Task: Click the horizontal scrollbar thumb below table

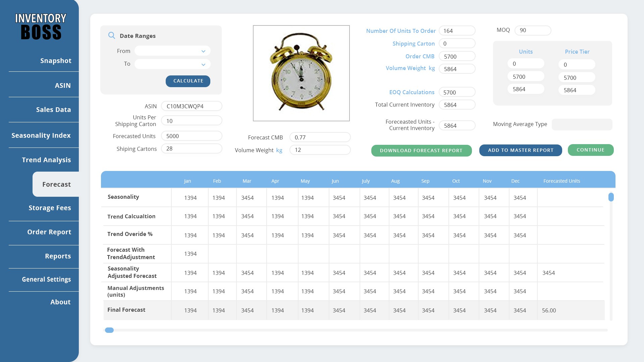Action: [109, 330]
